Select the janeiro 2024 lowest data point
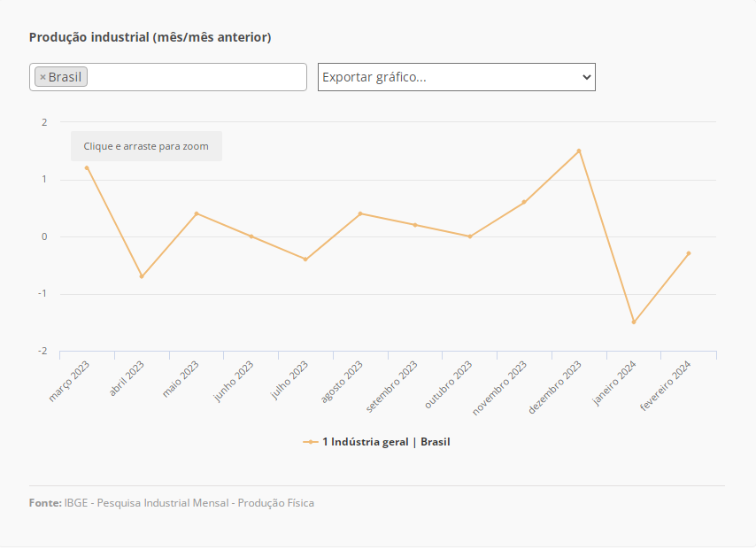 tap(634, 322)
